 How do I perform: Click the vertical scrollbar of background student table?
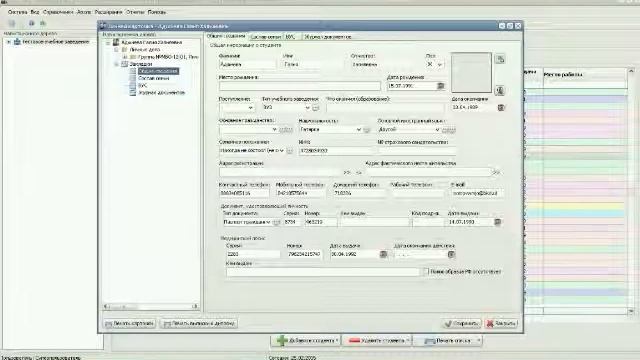631,191
